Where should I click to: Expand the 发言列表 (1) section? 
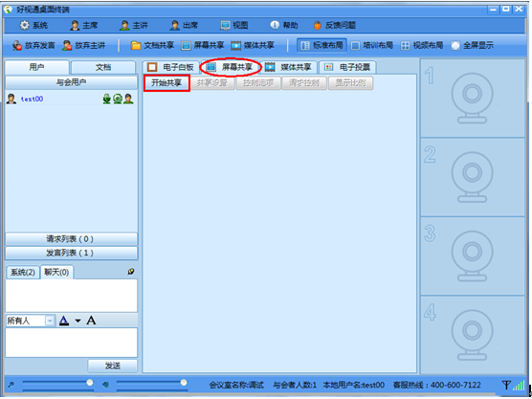[x=71, y=253]
